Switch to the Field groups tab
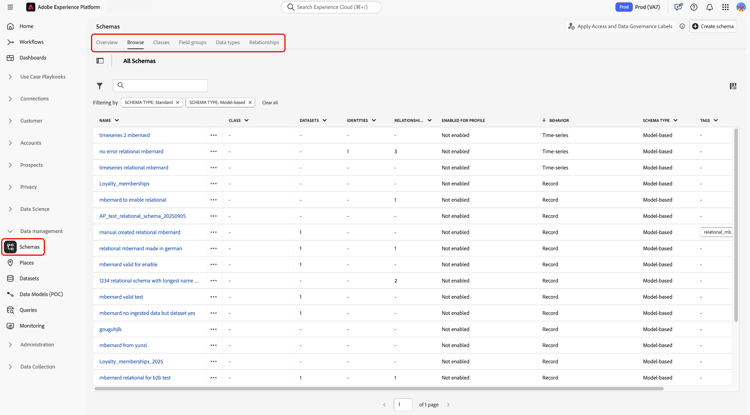Screen dimensions: 750x415 point(193,42)
